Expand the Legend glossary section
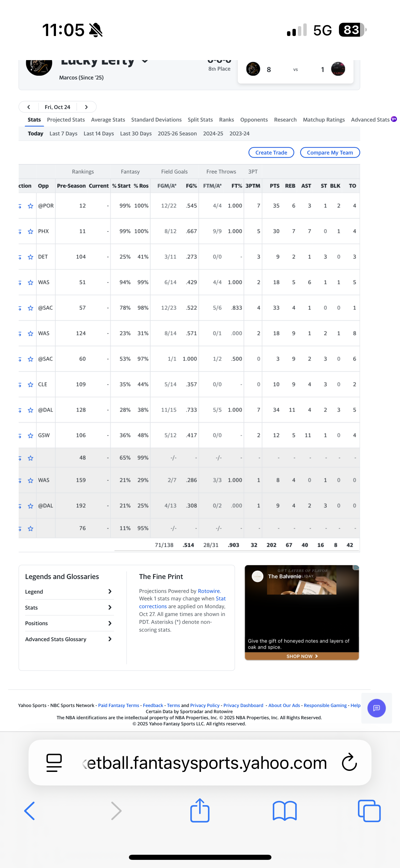 69,592
